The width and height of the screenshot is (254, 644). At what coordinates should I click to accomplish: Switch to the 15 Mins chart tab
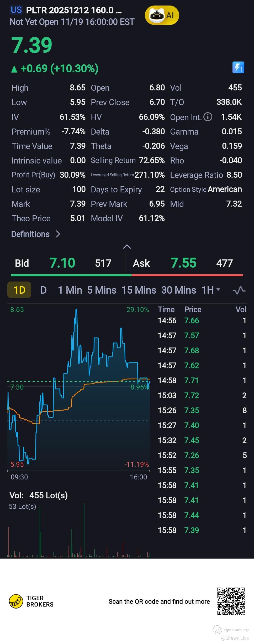(x=139, y=290)
